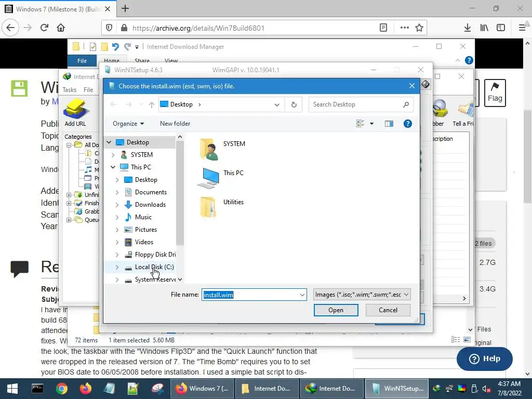Open the file dialog help icon
The height and width of the screenshot is (399, 532).
(x=407, y=124)
